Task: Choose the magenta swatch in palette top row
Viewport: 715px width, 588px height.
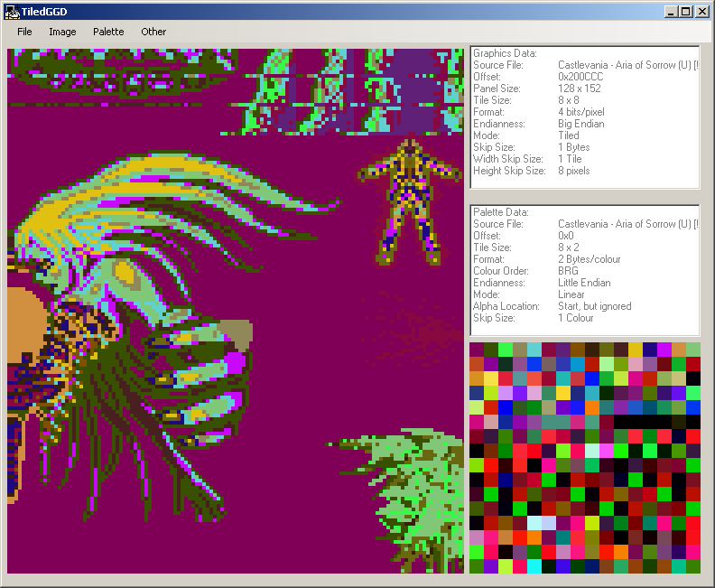Action: pos(664,350)
